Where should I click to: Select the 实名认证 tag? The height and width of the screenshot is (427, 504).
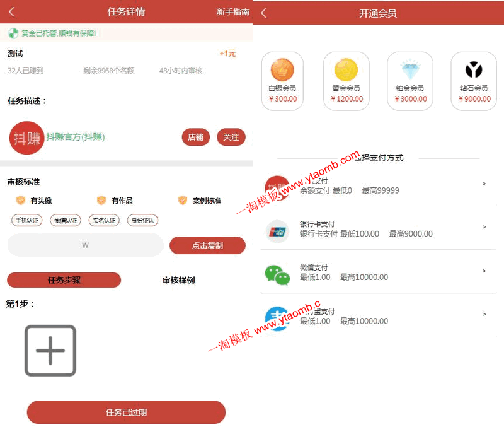coord(104,220)
